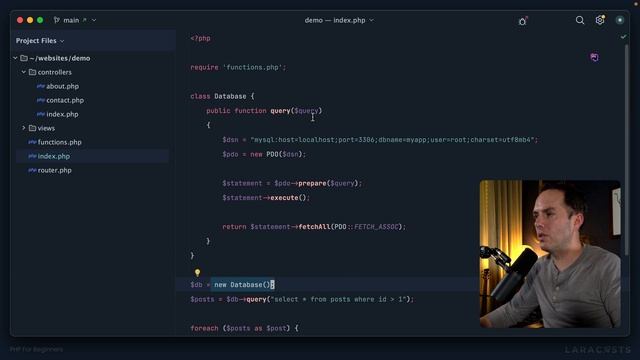640x360 pixels.
Task: Click the green inspection checkmark icon
Action: (x=623, y=37)
